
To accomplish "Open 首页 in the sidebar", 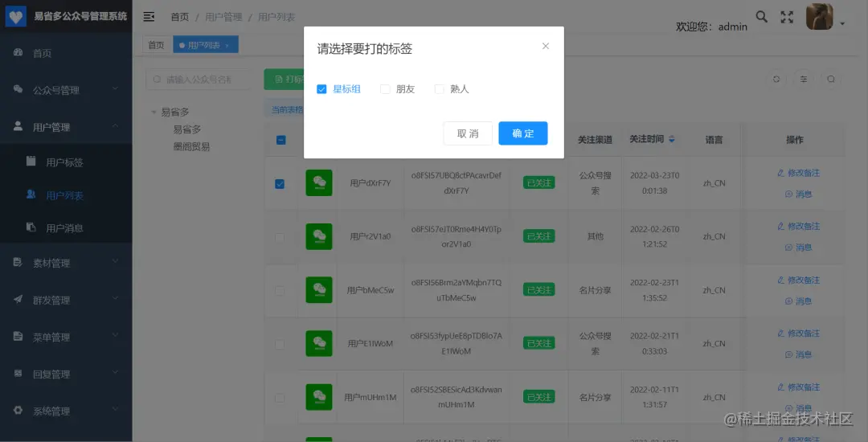I will [66, 53].
